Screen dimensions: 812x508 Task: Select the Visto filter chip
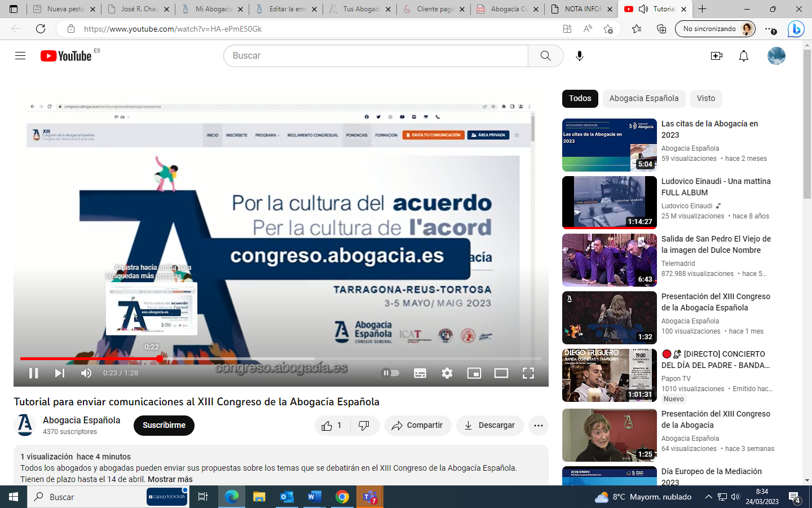(x=706, y=99)
